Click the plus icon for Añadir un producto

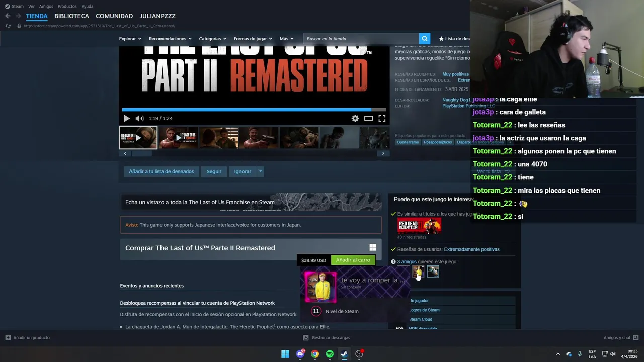pyautogui.click(x=8, y=338)
